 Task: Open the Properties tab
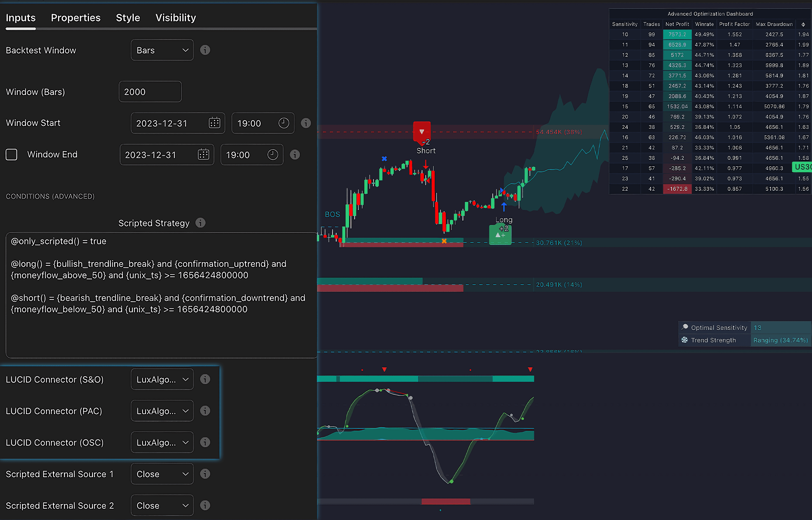coord(76,18)
